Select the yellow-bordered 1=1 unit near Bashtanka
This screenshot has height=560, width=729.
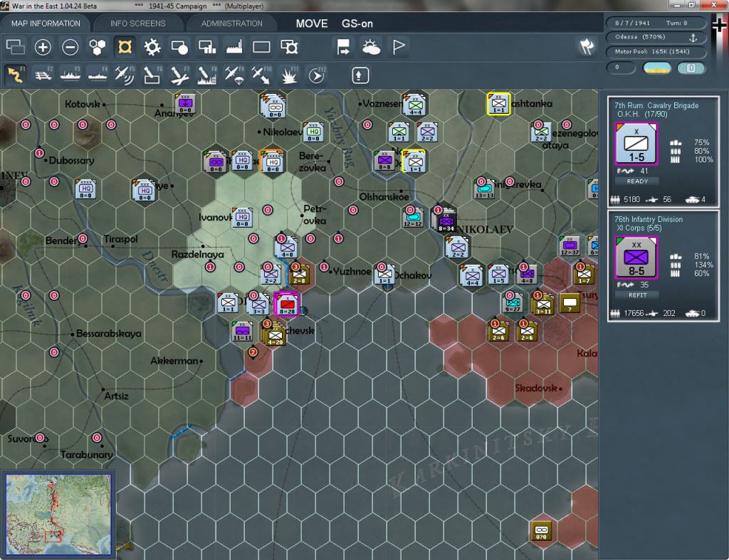pyautogui.click(x=498, y=104)
